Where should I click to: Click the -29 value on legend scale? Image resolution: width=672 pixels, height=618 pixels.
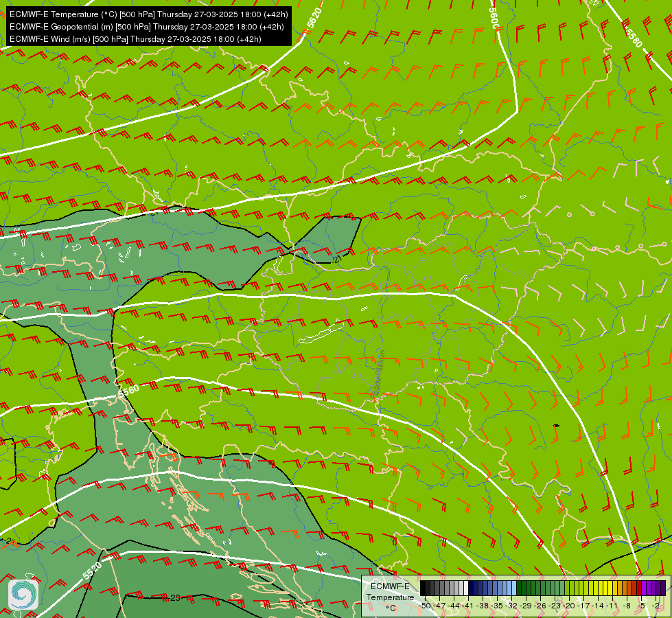pos(526,606)
